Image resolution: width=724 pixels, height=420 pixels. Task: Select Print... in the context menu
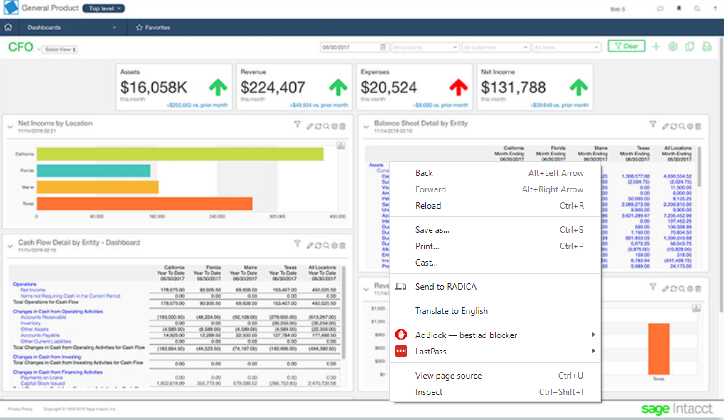[495, 246]
